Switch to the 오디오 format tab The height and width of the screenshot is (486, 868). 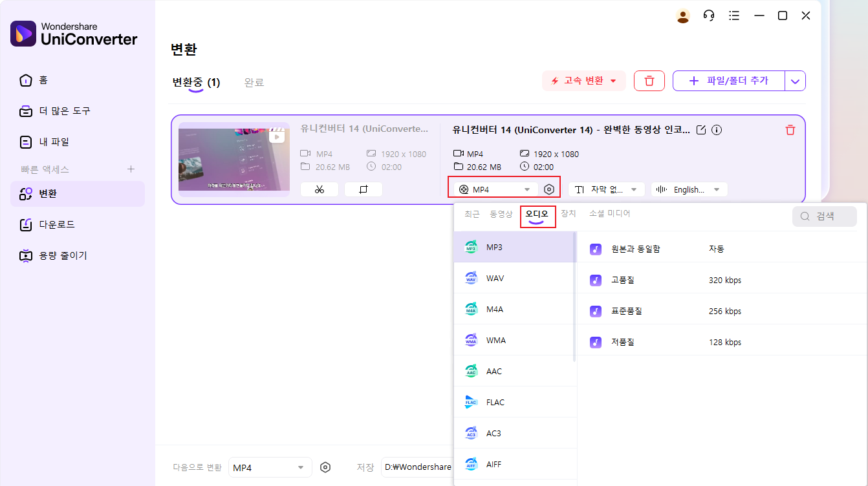click(537, 214)
